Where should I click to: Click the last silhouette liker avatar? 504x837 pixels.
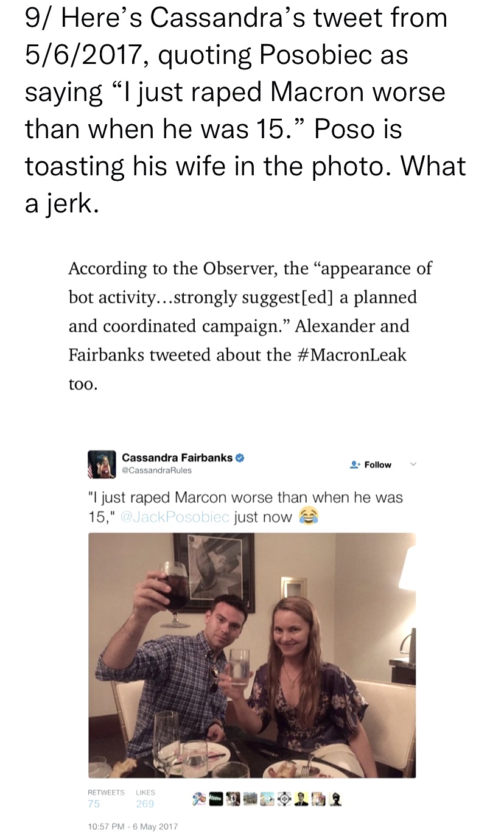click(x=335, y=799)
